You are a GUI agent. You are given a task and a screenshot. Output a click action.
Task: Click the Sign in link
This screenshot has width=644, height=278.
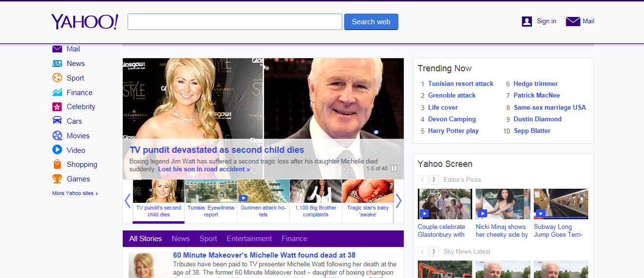tap(546, 21)
